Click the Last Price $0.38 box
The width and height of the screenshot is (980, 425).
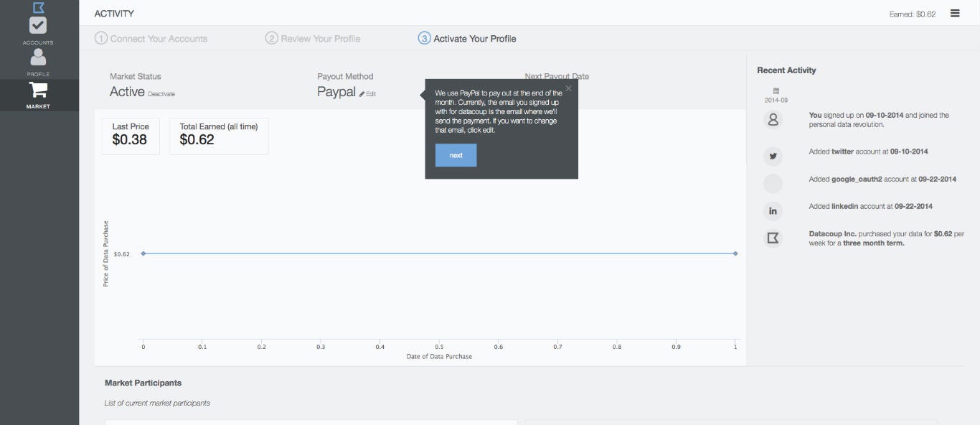[x=131, y=134]
